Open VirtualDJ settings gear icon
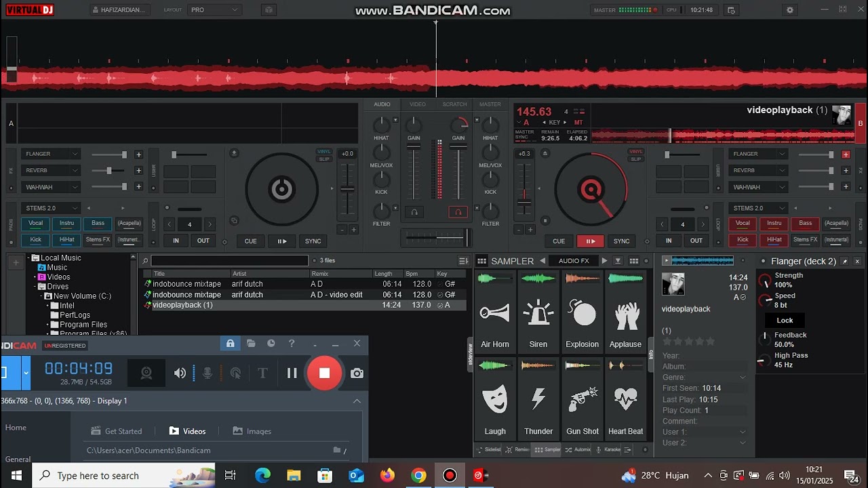 tap(789, 10)
